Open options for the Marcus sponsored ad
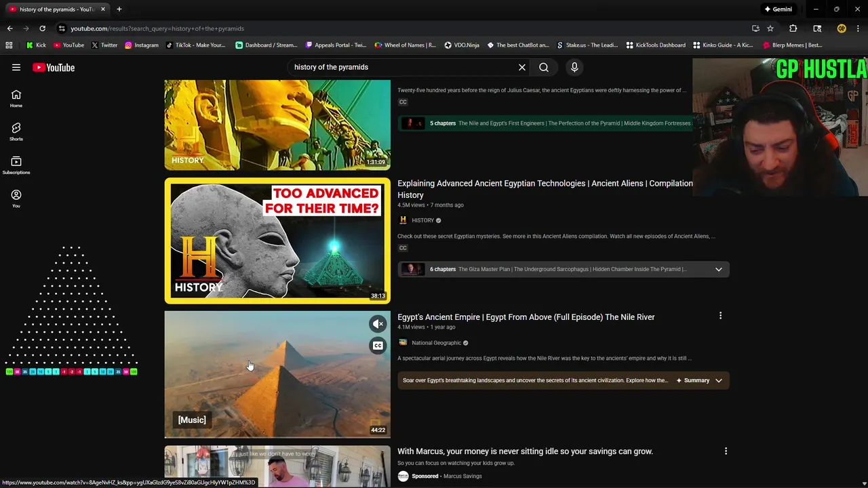This screenshot has width=868, height=488. [726, 451]
